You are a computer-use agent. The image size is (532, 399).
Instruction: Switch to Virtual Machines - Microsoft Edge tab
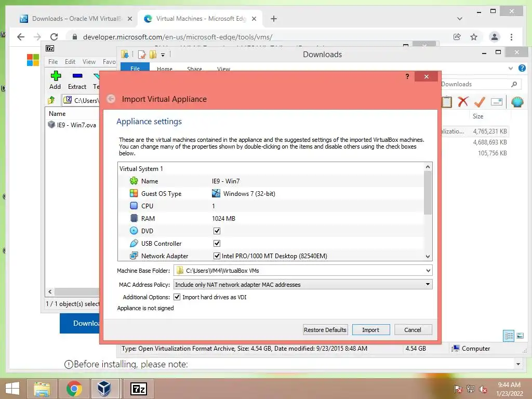click(201, 19)
